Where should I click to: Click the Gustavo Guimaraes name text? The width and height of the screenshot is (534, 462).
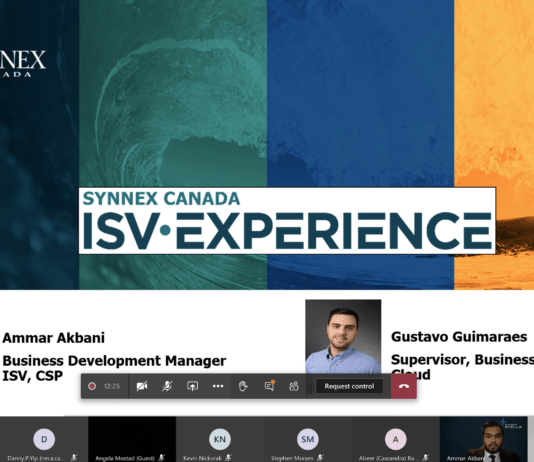(459, 337)
